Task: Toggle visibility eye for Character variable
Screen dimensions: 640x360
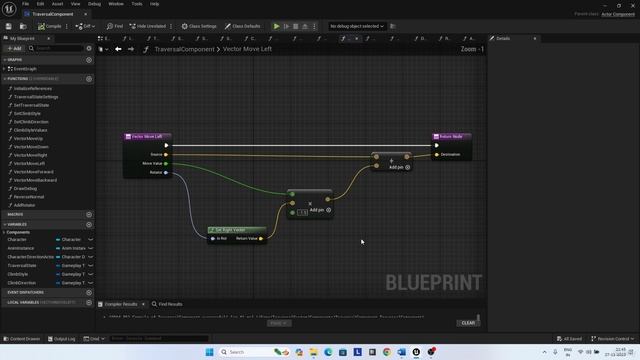Action: click(91, 240)
